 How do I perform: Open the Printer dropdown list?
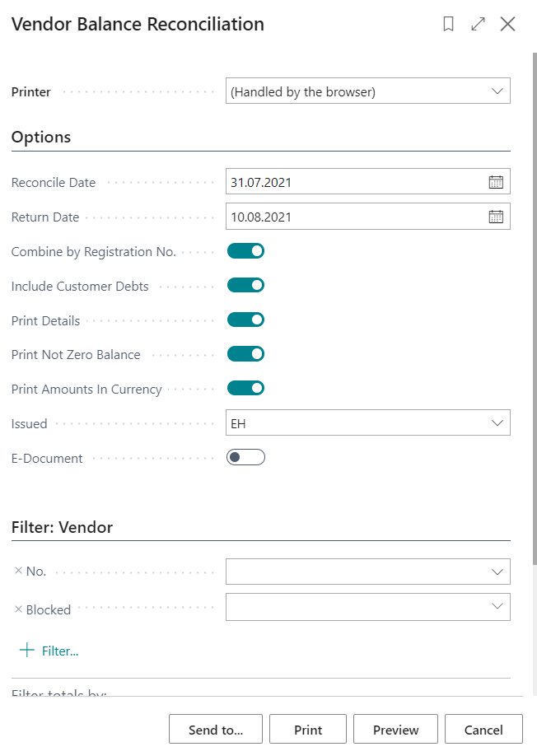tap(368, 91)
